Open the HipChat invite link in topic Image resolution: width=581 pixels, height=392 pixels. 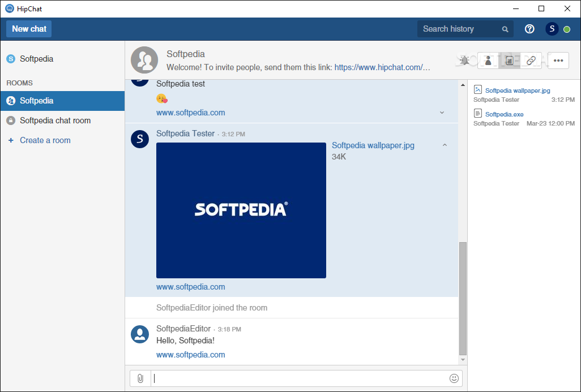click(382, 67)
